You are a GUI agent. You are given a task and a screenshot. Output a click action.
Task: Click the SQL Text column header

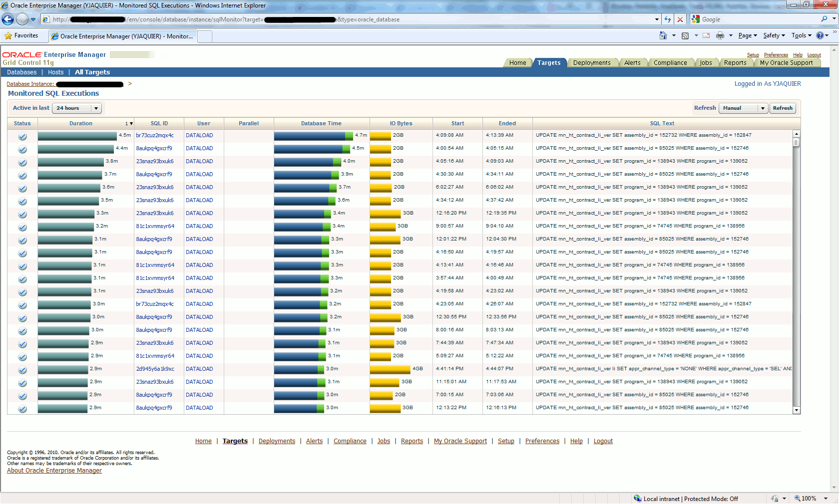(x=662, y=123)
